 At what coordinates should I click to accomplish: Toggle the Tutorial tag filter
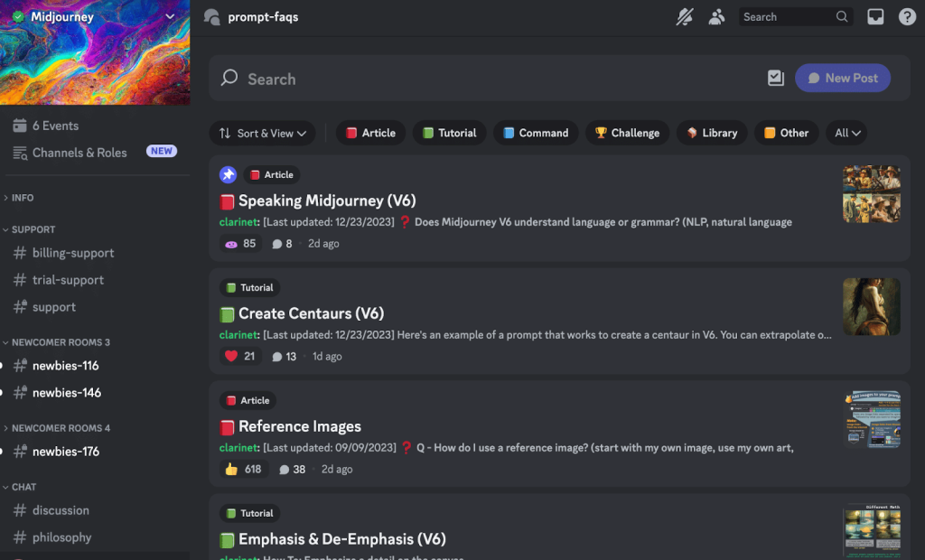click(449, 133)
